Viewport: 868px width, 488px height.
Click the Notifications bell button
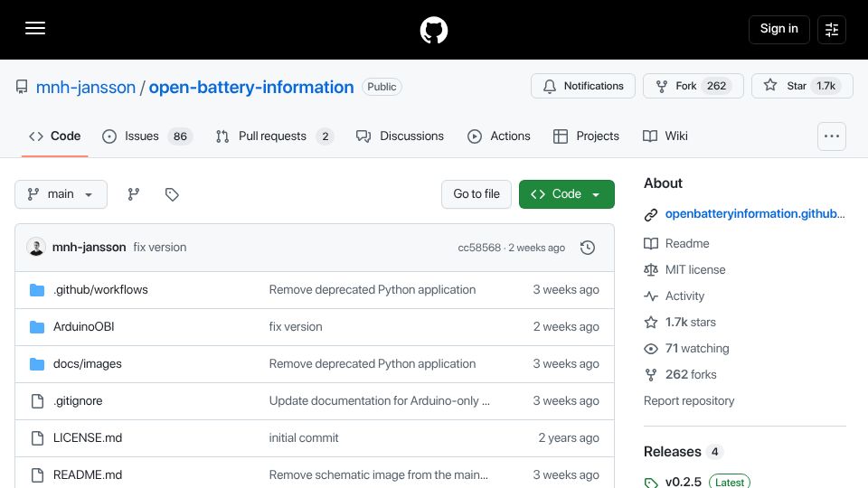pos(583,86)
